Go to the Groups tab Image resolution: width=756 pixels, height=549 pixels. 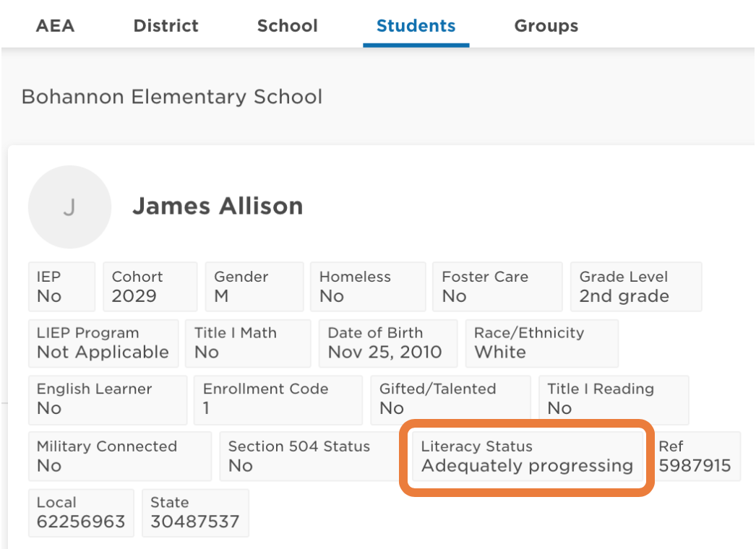coord(546,26)
